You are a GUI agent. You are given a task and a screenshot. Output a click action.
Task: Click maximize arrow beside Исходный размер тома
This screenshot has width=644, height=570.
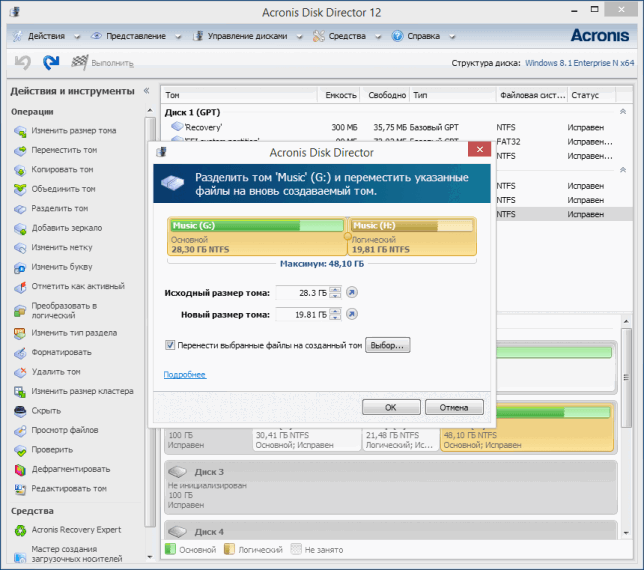[352, 292]
